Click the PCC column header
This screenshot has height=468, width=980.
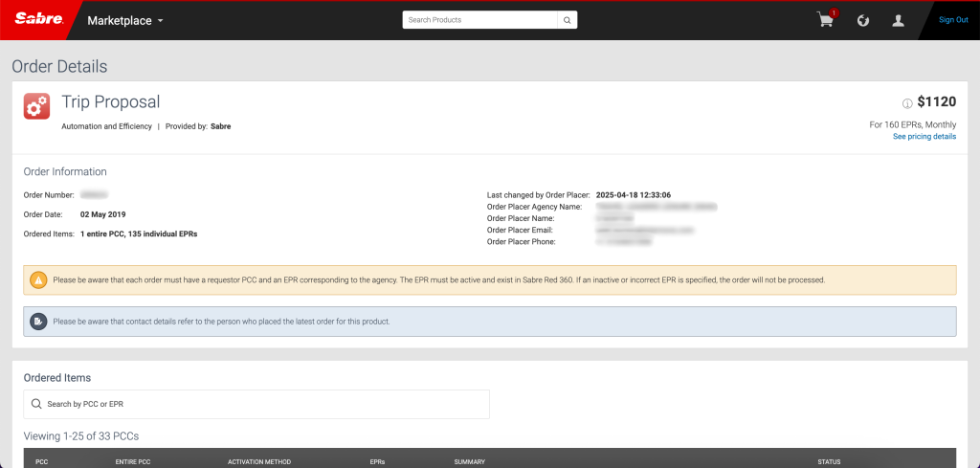point(42,461)
